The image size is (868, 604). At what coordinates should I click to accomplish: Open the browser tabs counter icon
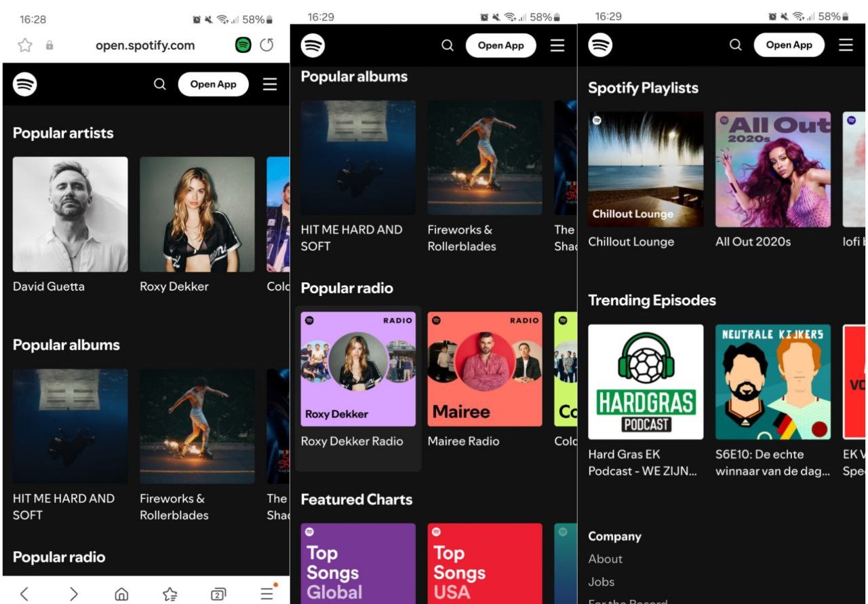coord(218,594)
